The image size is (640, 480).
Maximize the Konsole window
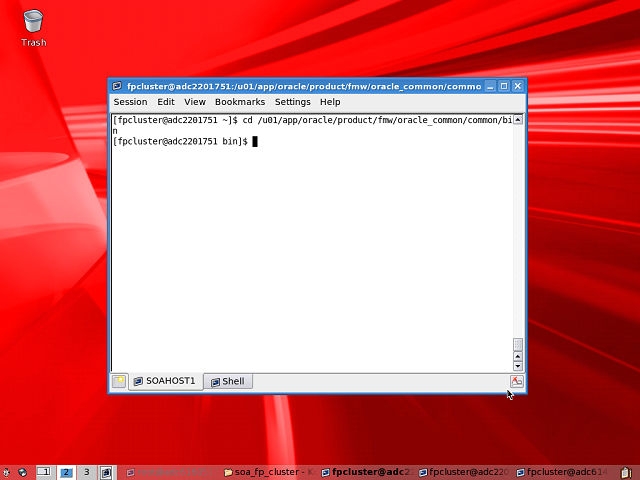[x=504, y=86]
